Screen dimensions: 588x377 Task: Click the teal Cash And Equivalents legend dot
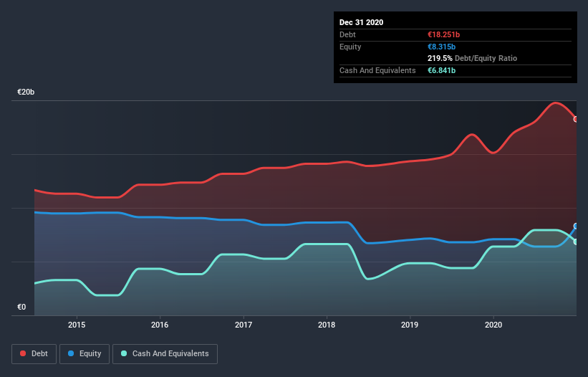[x=124, y=353]
